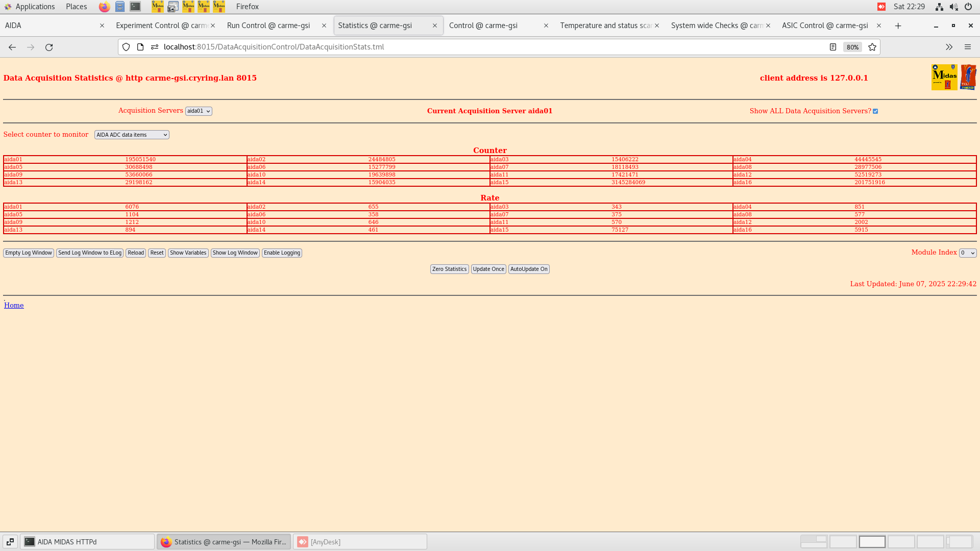Open the volume icon in system tray
Image resolution: width=980 pixels, height=551 pixels.
[953, 7]
